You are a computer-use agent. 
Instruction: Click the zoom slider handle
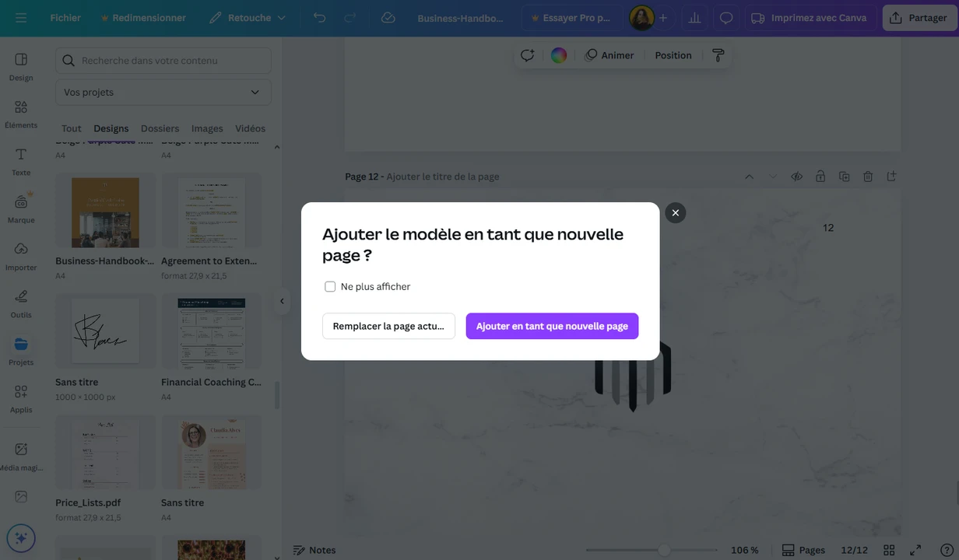664,550
